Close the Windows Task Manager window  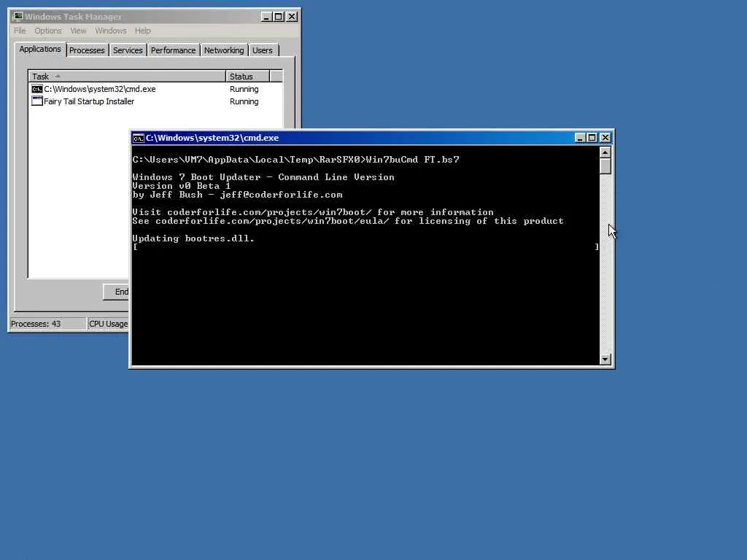[292, 17]
